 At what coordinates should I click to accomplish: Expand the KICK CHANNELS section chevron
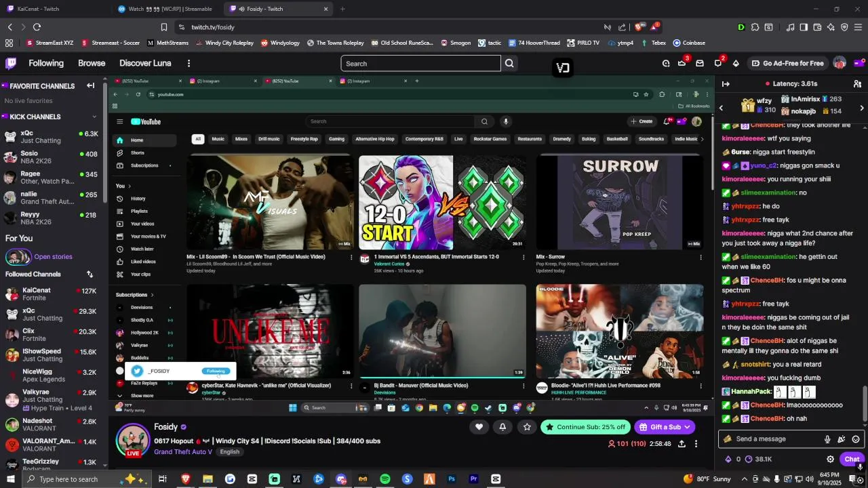pos(94,117)
